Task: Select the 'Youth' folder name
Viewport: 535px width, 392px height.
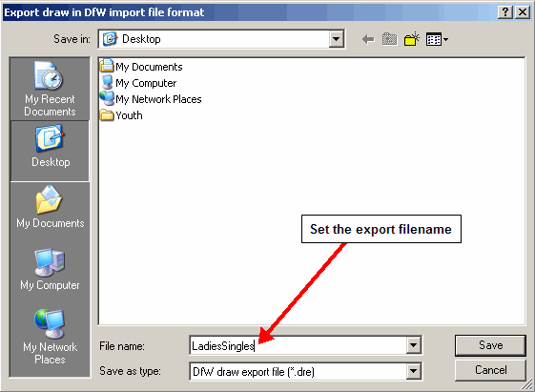Action: [129, 115]
